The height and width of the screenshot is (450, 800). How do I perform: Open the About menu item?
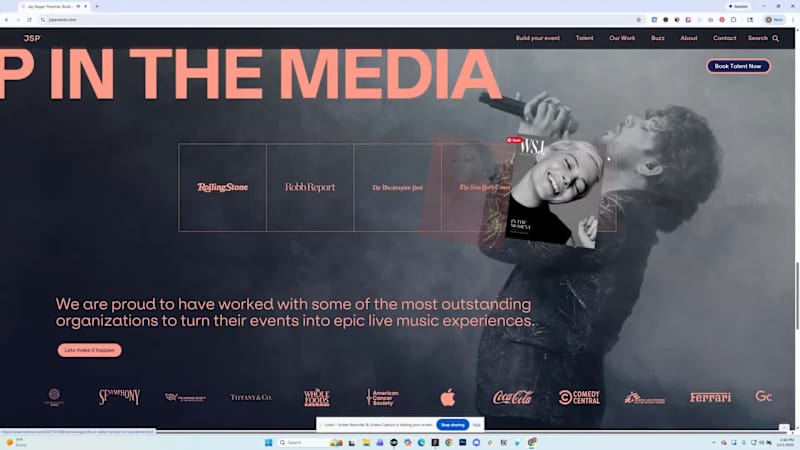[689, 38]
